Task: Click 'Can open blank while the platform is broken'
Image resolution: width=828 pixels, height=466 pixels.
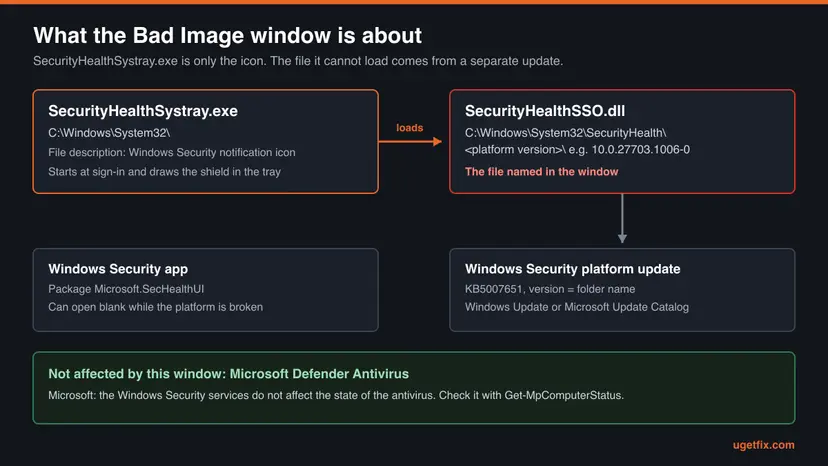Action: click(x=155, y=307)
